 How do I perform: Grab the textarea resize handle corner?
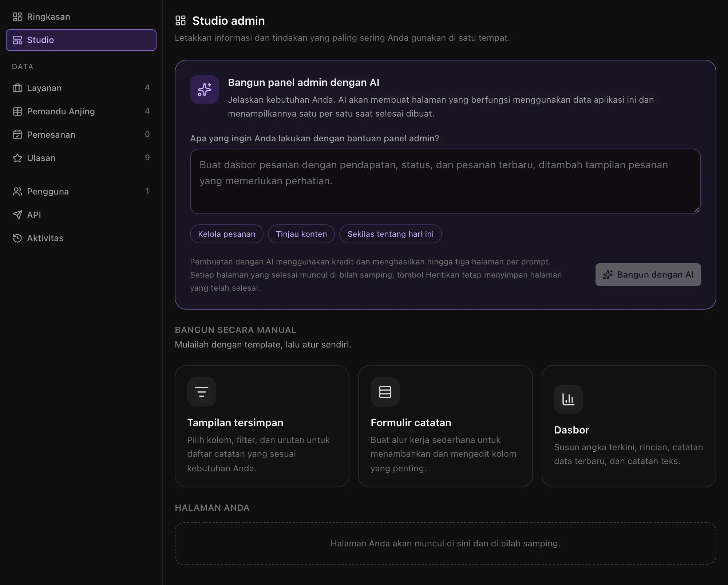pos(697,210)
